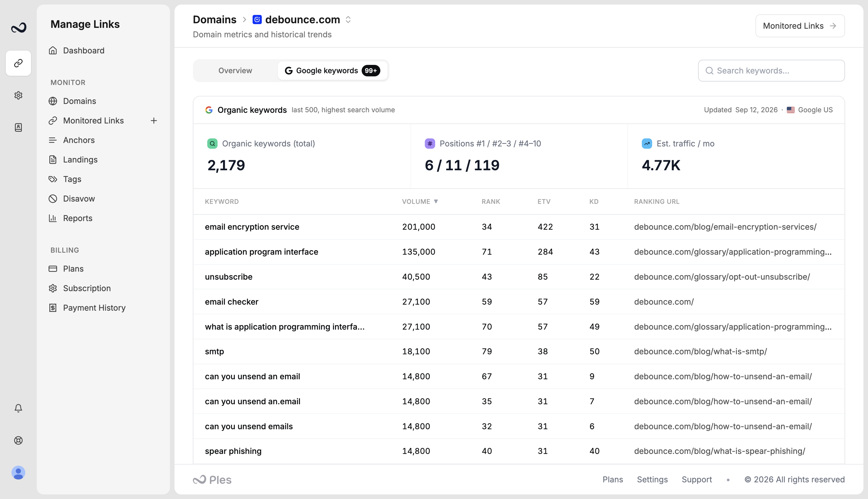Click the Dashboard home icon
Screen dimensions: 868x499
click(53, 50)
